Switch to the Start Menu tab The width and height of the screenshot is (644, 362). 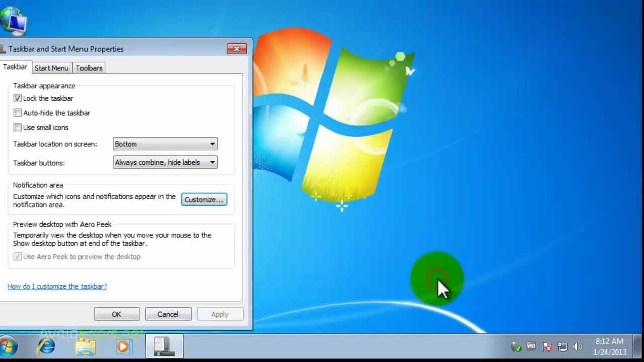pos(51,68)
